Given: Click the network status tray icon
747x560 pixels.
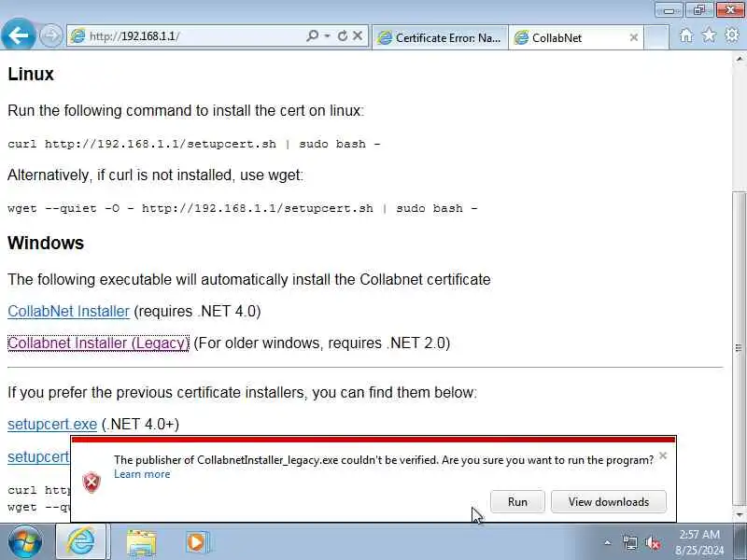Looking at the screenshot, I should (x=629, y=542).
